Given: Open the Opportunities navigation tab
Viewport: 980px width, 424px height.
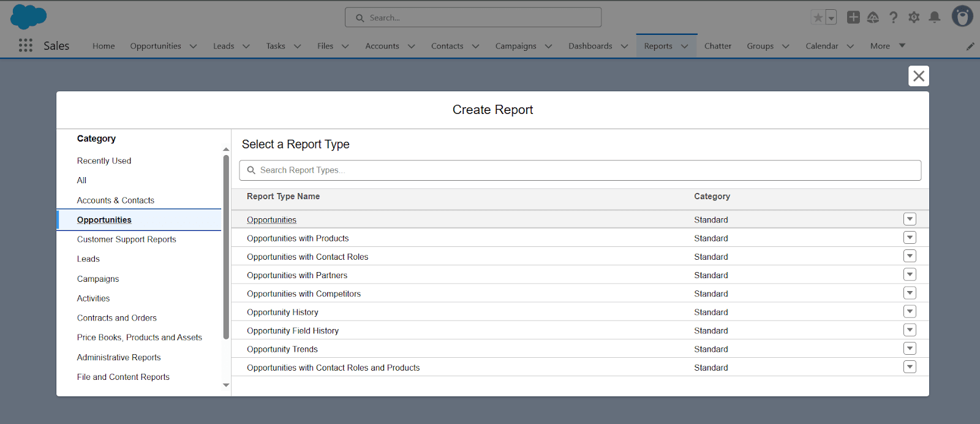Looking at the screenshot, I should 156,46.
